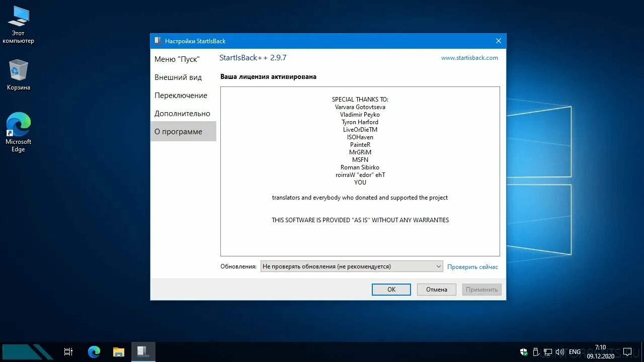Click the StartIsBack++ 2.9.7 version heading
The width and height of the screenshot is (644, 362).
pos(253,57)
